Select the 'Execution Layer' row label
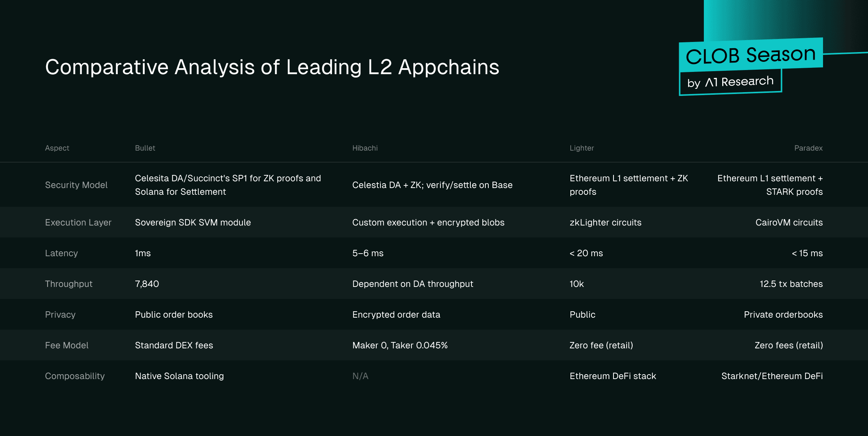Image resolution: width=868 pixels, height=436 pixels. [x=78, y=222]
